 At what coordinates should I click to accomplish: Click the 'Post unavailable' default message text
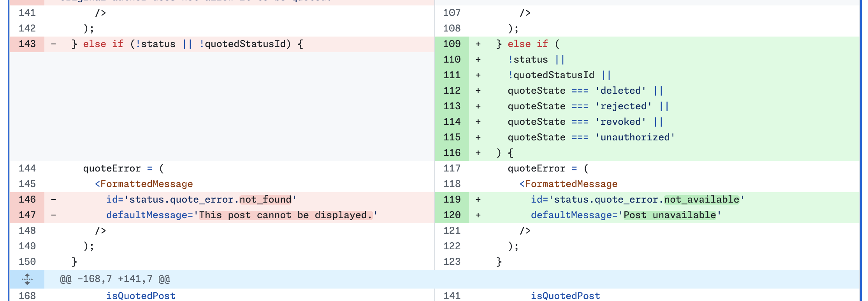(669, 215)
